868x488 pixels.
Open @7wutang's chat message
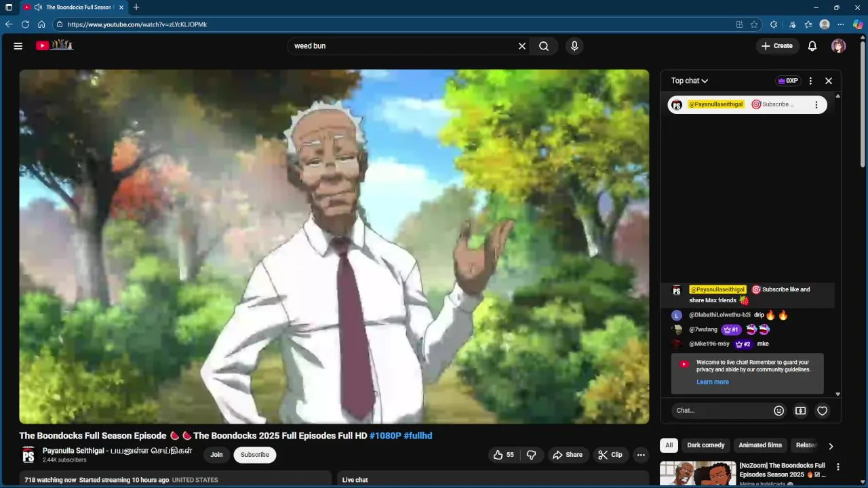pos(747,329)
